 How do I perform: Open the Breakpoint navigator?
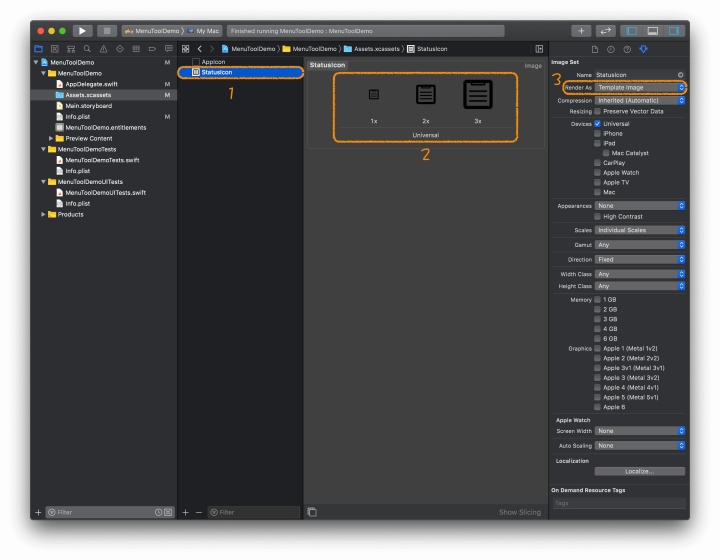pos(152,49)
